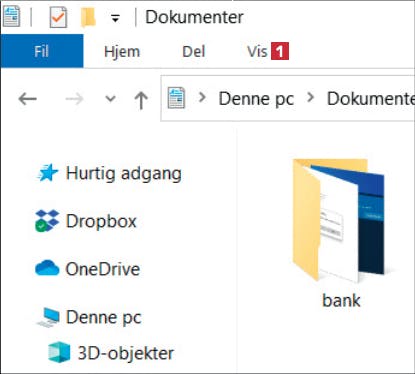Open the Fil menu tab
Screen dimensions: 415x374
[42, 51]
